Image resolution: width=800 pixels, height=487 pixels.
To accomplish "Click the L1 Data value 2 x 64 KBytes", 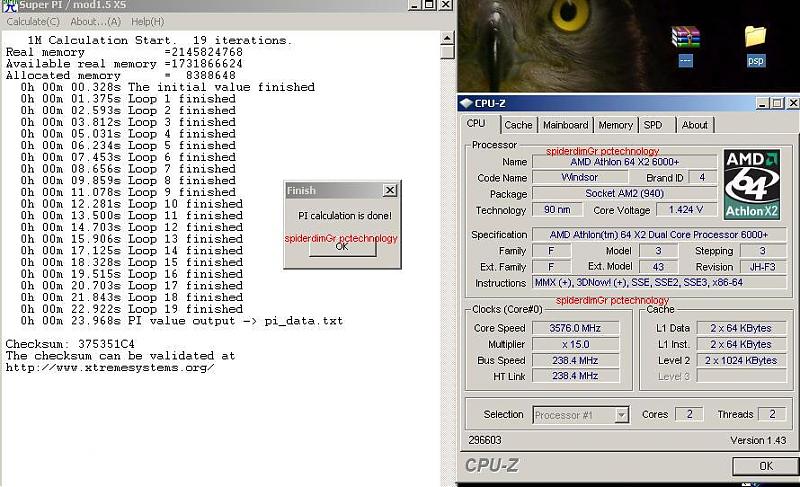I will point(741,328).
